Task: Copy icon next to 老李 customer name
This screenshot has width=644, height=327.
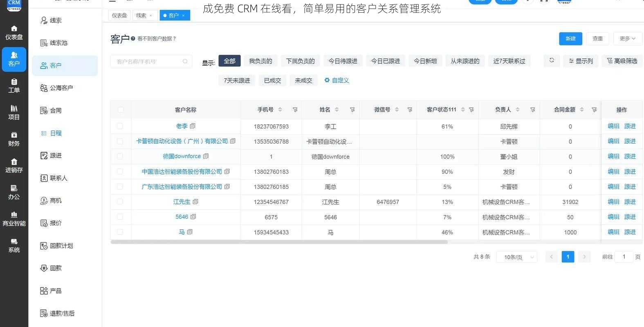Action: (193, 126)
